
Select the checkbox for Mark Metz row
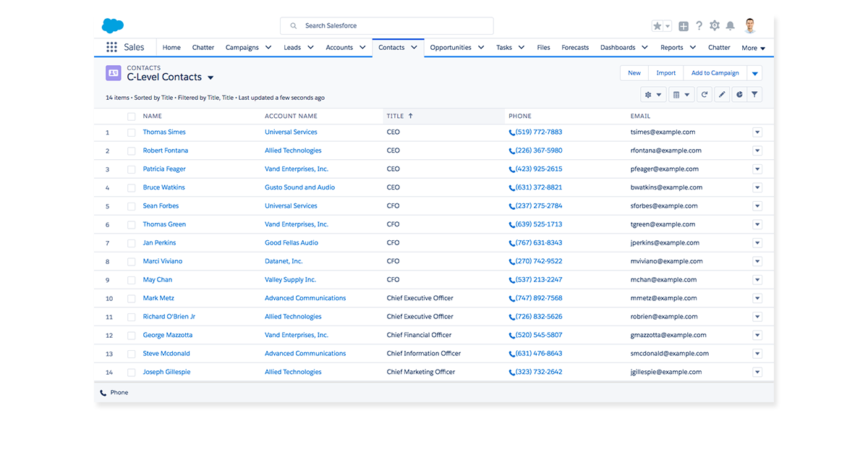131,298
